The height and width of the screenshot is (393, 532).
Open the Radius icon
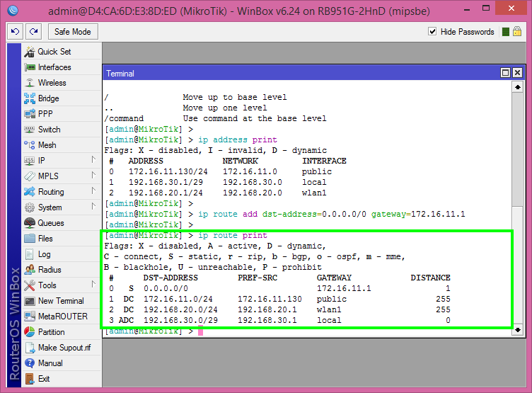(30, 270)
